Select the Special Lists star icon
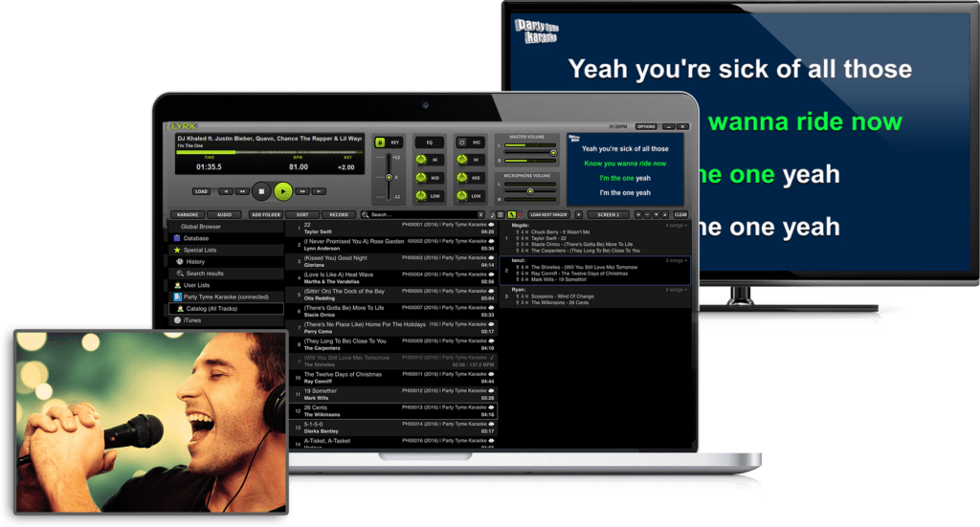This screenshot has width=980, height=527. pyautogui.click(x=177, y=250)
